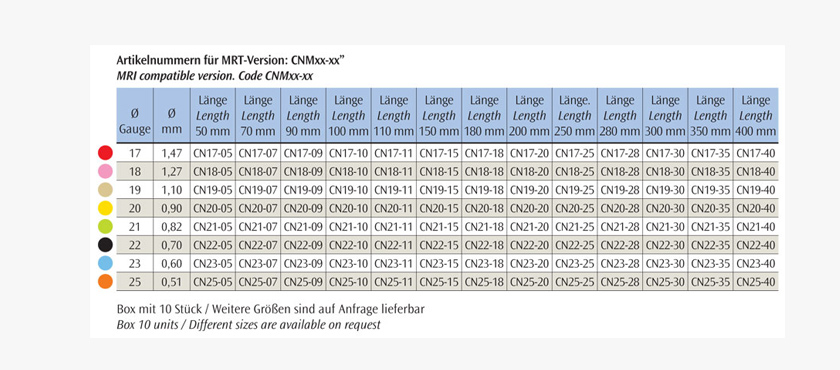Select article number CN17-05
The width and height of the screenshot is (840, 370).
pyautogui.click(x=213, y=153)
